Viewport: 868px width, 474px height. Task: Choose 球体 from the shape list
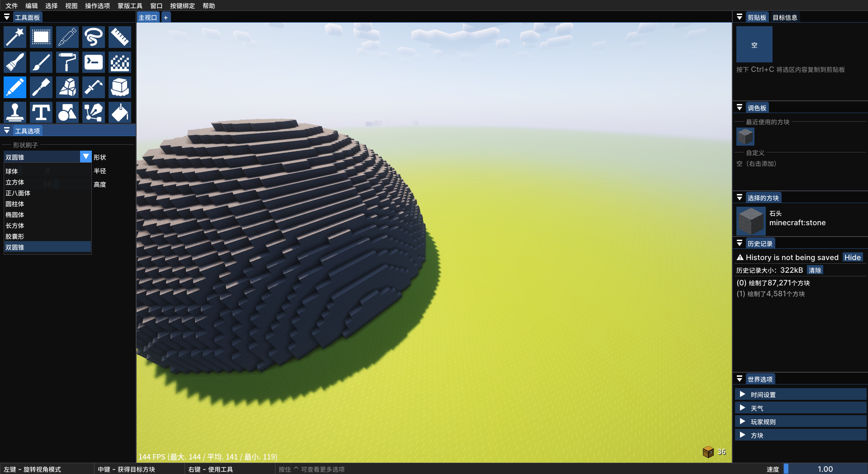coord(47,171)
